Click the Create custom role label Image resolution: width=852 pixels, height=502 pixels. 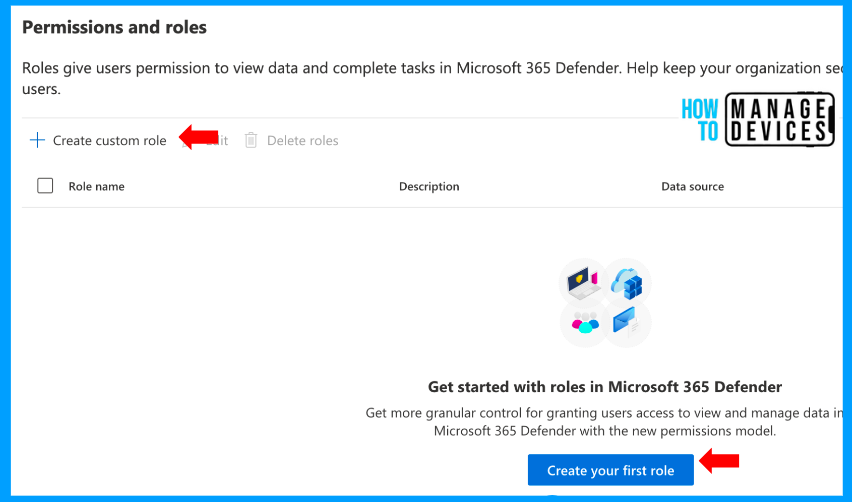pos(109,140)
